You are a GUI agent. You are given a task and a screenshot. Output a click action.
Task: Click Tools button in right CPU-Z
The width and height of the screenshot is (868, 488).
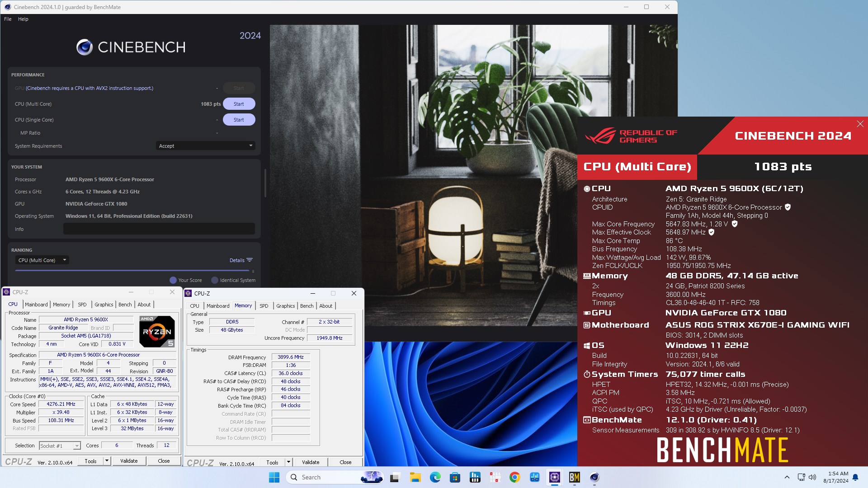tap(272, 462)
